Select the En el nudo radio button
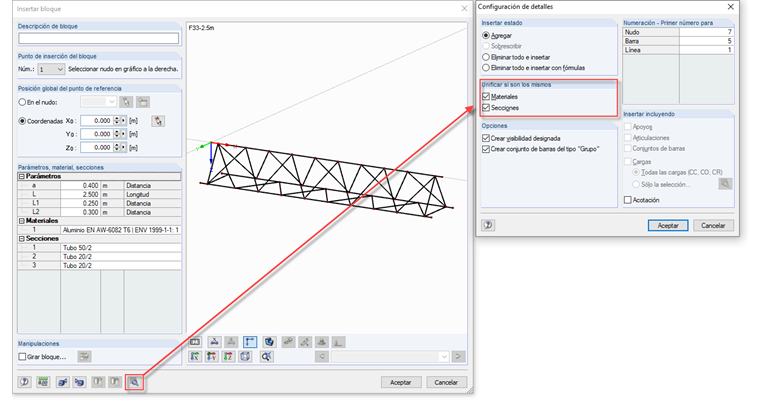Screen dimensions: 760x408 (x=22, y=102)
